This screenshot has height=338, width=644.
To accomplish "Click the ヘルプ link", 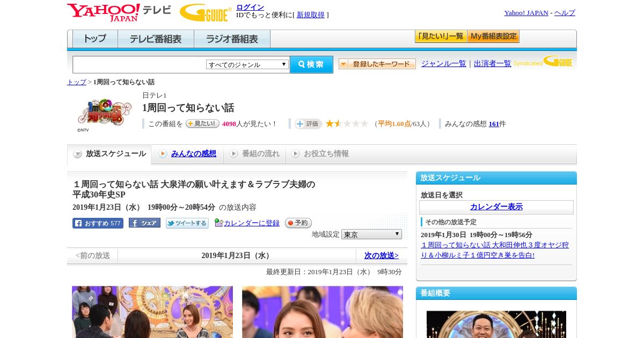I will 565,13.
